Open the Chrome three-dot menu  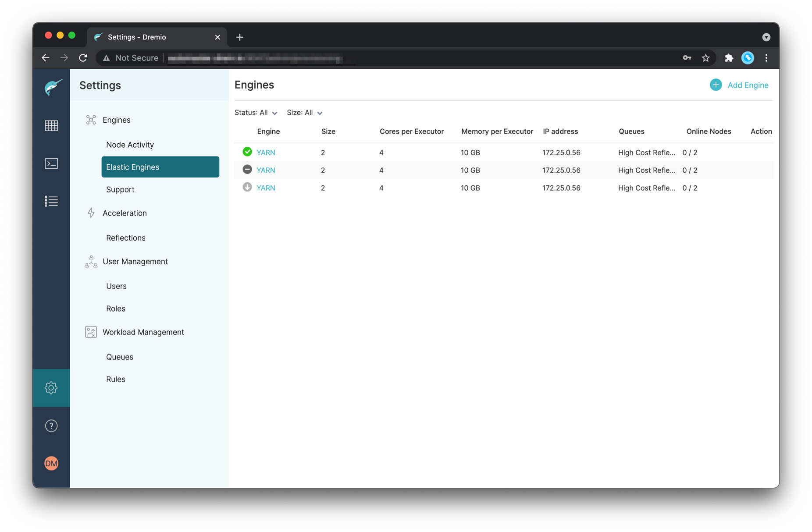coord(766,58)
